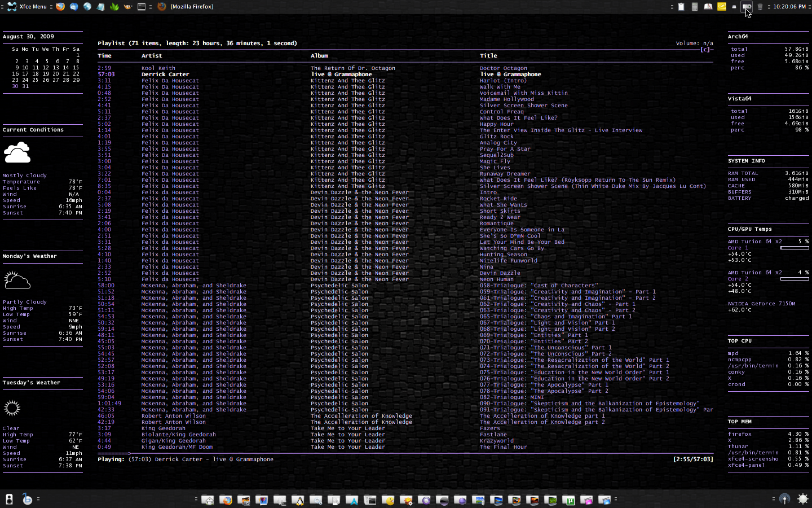Click wireless network icon in bottom panel
Image resolution: width=812 pixels, height=508 pixels.
(784, 499)
